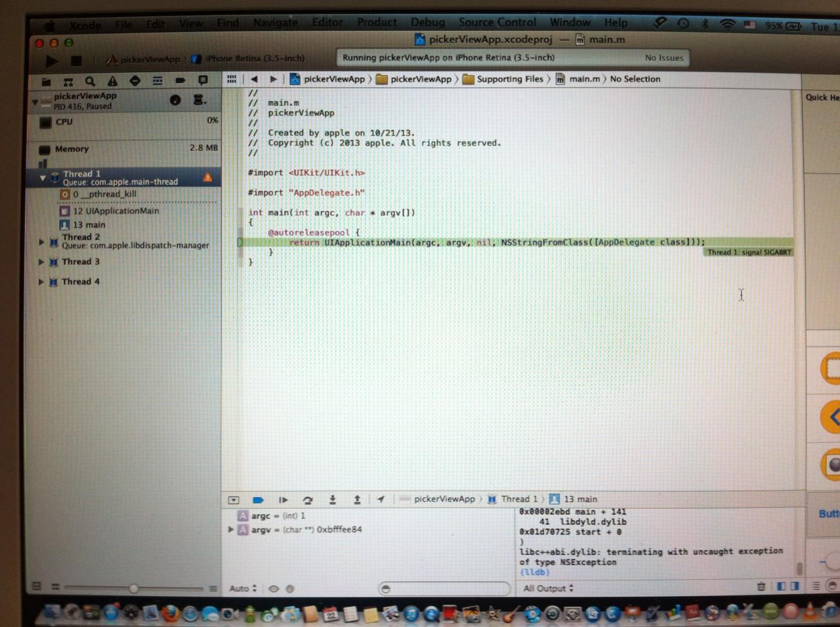Click pickerViewApp scheme selector
Image resolution: width=840 pixels, height=627 pixels.
(144, 59)
